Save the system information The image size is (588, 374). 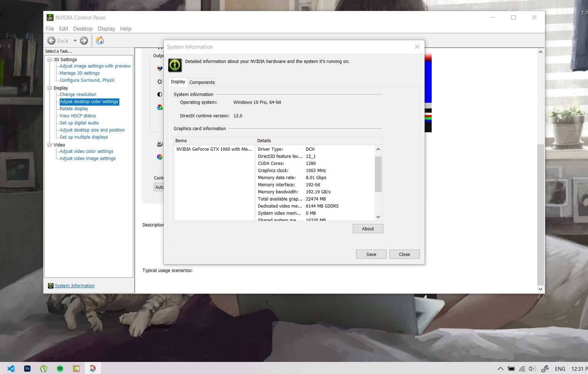coord(371,254)
